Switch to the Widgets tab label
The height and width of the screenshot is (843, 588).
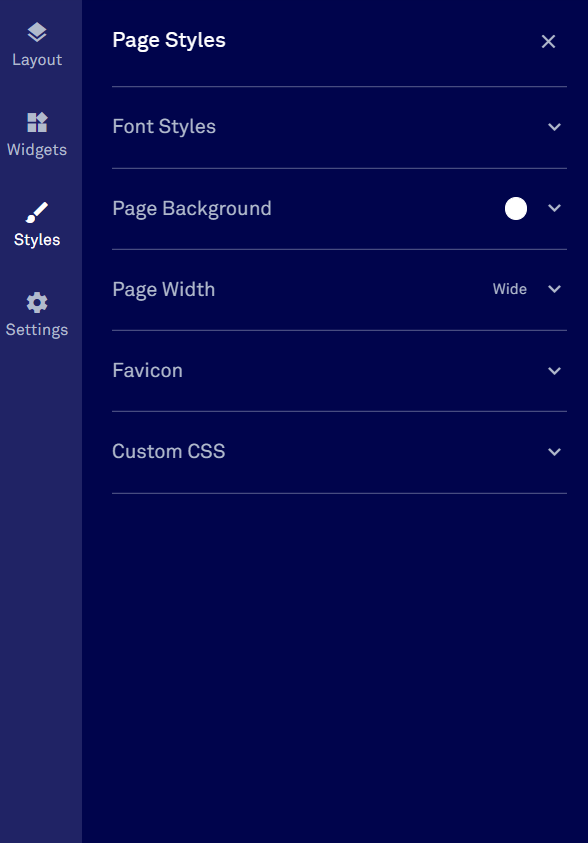(x=37, y=149)
